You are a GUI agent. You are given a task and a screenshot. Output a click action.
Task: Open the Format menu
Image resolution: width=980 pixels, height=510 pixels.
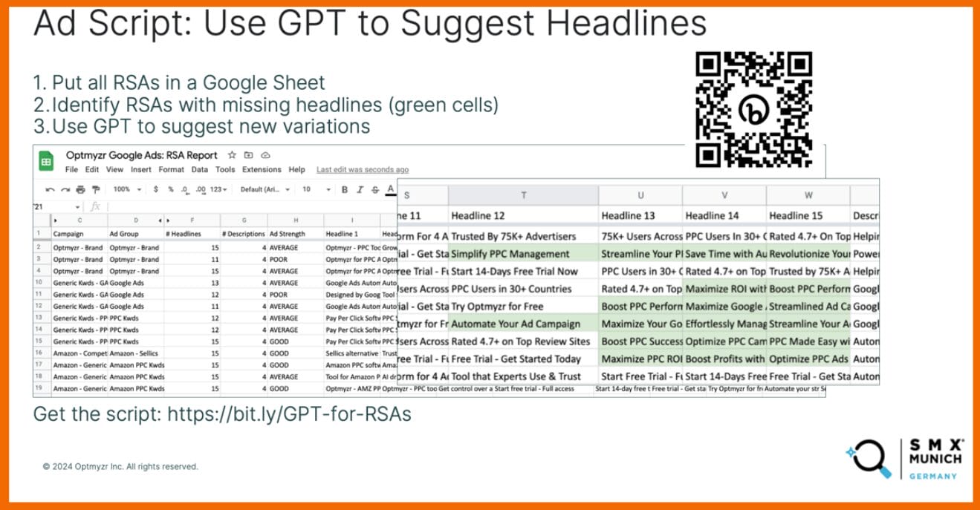click(171, 170)
